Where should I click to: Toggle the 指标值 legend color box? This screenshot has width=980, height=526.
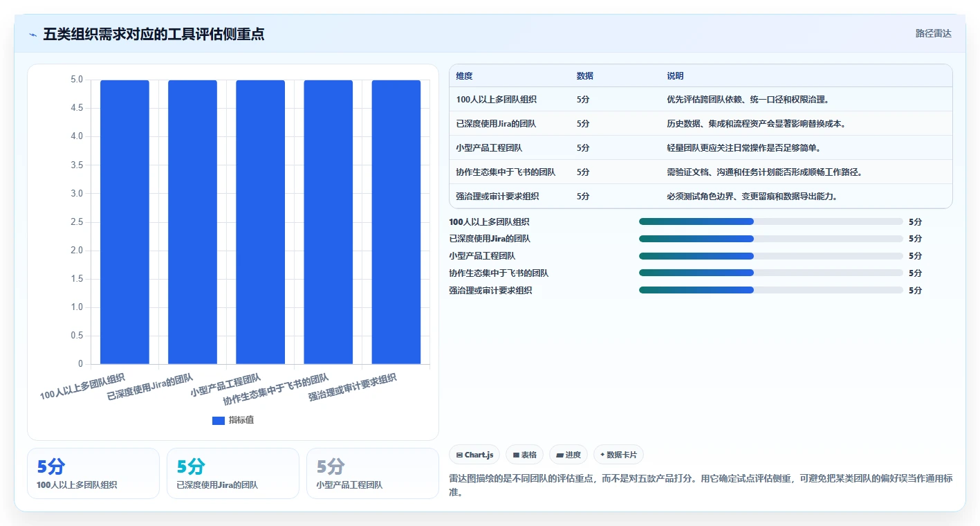(218, 420)
